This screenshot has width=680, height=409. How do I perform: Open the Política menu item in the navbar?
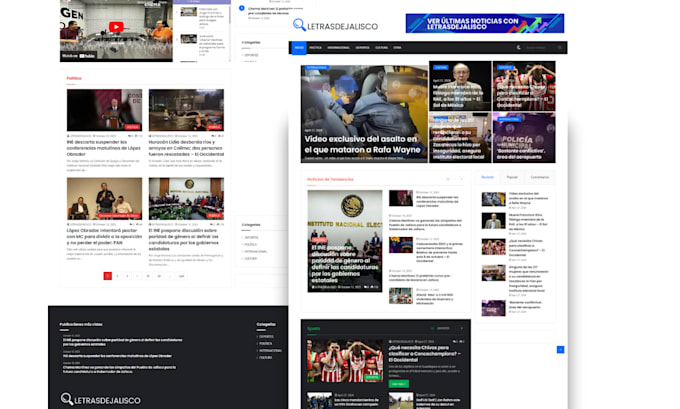(x=315, y=48)
